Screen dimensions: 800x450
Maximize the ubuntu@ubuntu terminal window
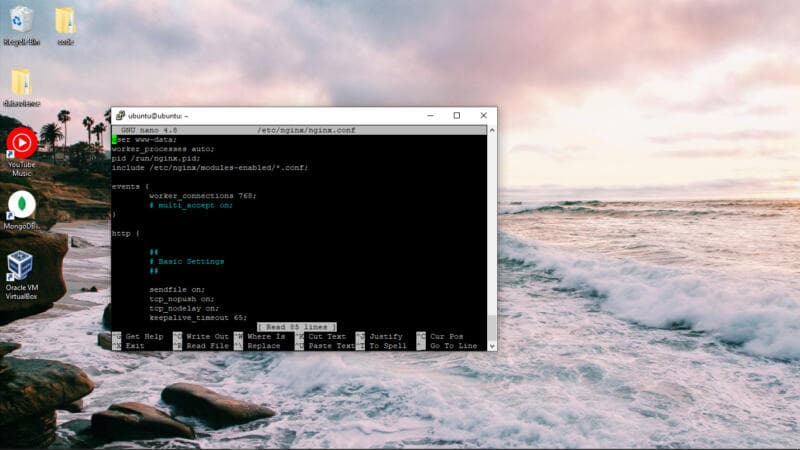point(457,116)
